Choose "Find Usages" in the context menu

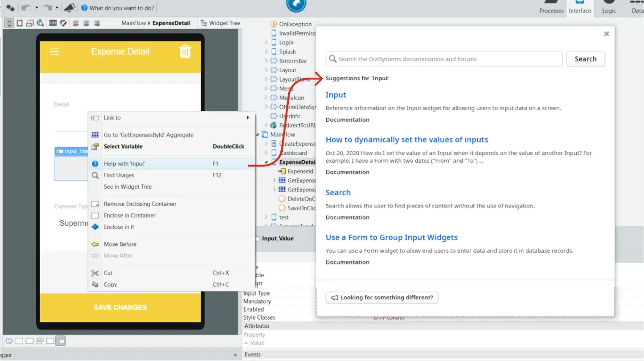pyautogui.click(x=171, y=175)
